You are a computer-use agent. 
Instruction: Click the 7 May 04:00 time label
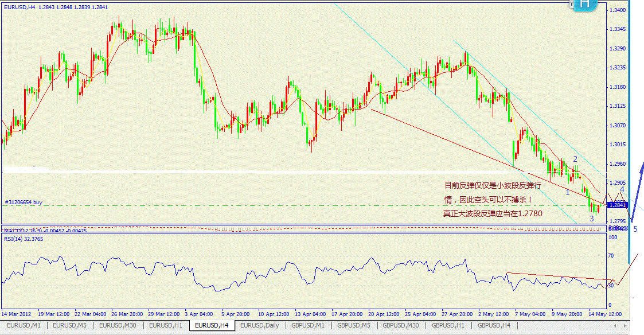point(530,314)
